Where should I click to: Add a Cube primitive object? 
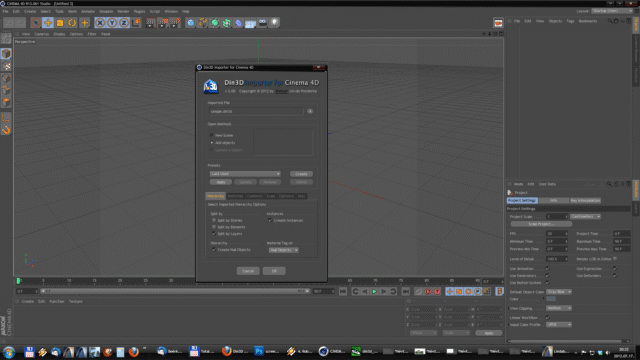(190, 23)
